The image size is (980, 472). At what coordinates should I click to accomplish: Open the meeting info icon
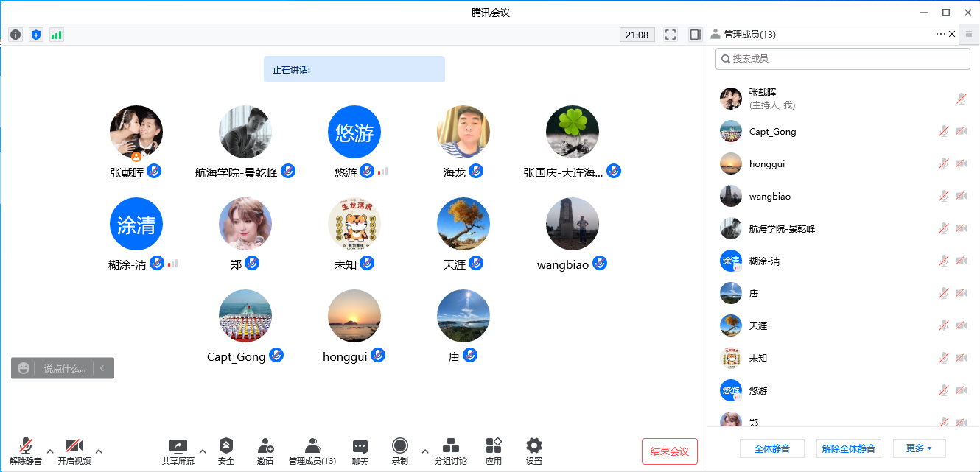click(x=15, y=35)
